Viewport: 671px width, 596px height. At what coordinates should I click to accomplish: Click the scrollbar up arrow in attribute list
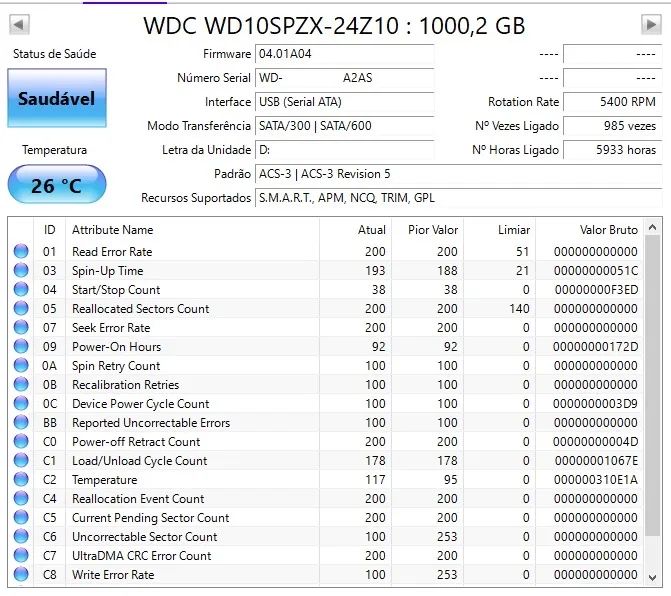point(652,227)
